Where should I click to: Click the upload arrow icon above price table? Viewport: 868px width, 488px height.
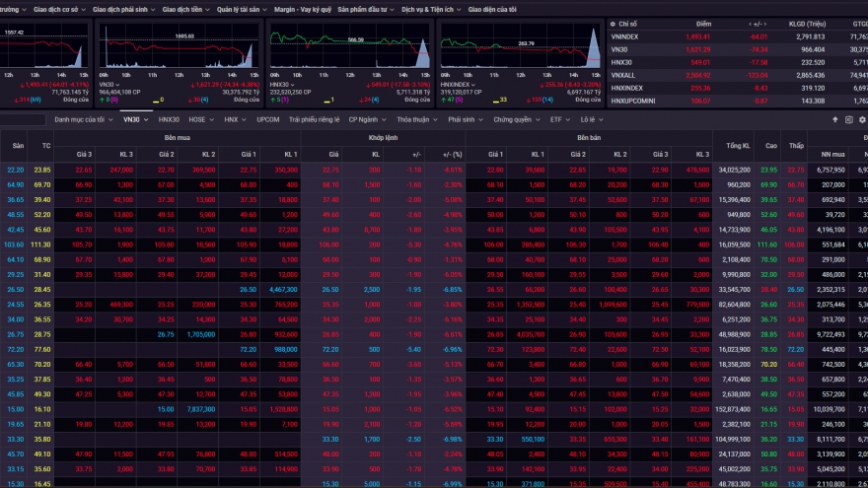coord(835,119)
